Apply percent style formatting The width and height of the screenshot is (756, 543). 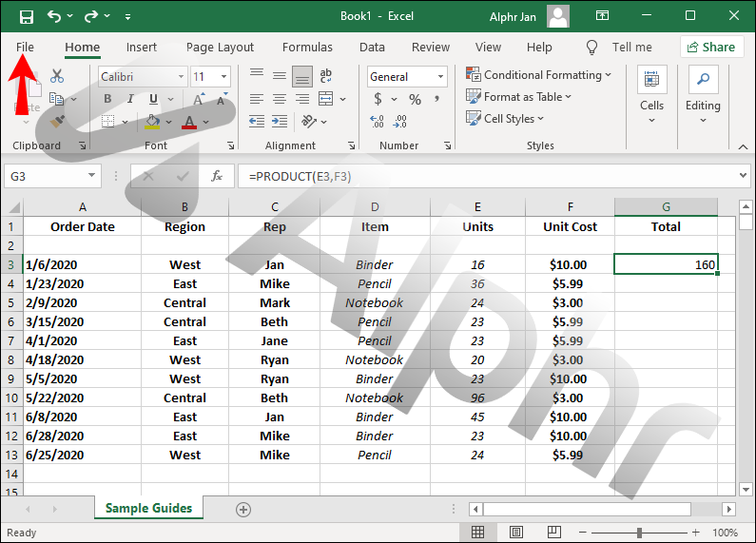click(x=415, y=99)
